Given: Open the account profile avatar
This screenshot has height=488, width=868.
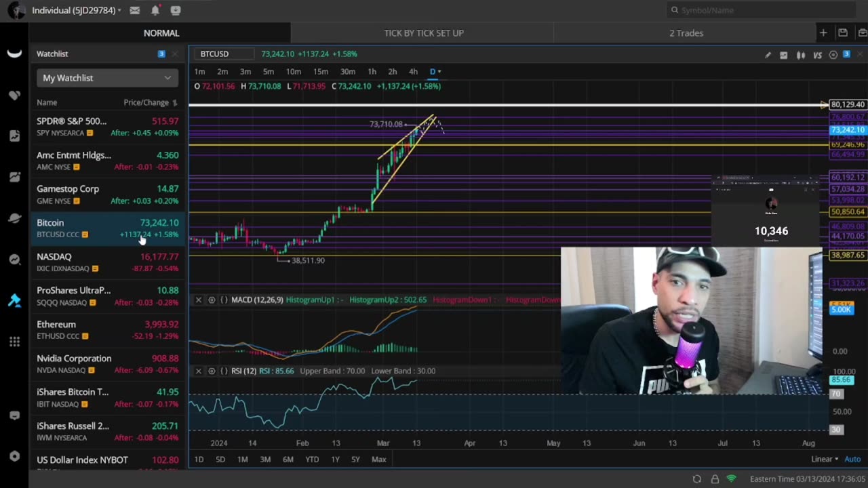Looking at the screenshot, I should (x=16, y=10).
